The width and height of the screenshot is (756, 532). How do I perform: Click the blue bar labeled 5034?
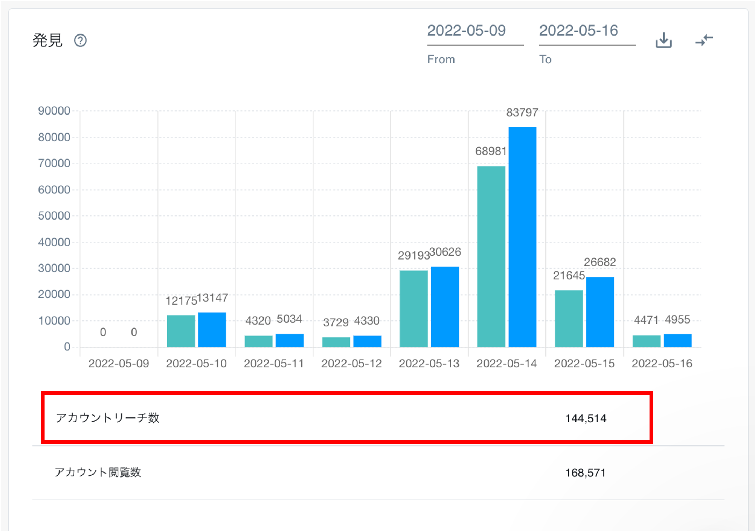click(289, 341)
